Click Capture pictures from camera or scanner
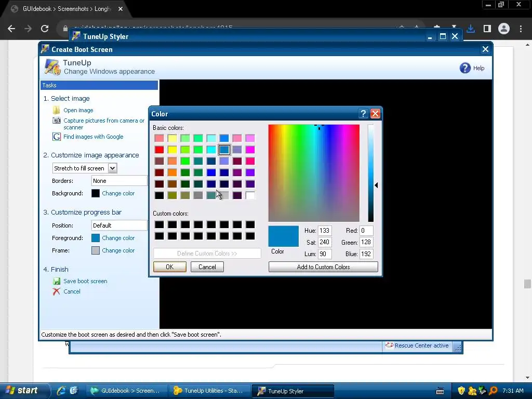The image size is (532, 399). click(104, 124)
